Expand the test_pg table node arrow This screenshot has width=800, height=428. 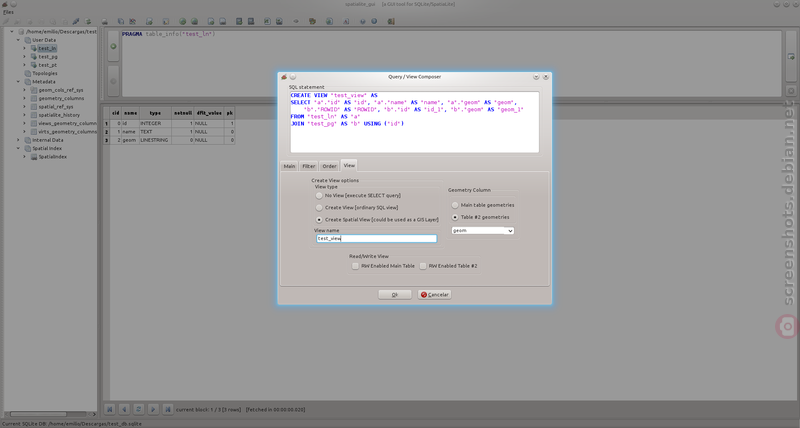(24, 57)
